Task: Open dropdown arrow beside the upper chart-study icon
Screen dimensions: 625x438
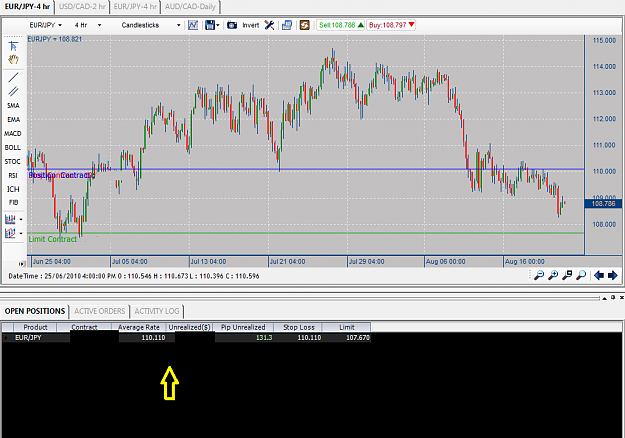Action: click(x=21, y=220)
